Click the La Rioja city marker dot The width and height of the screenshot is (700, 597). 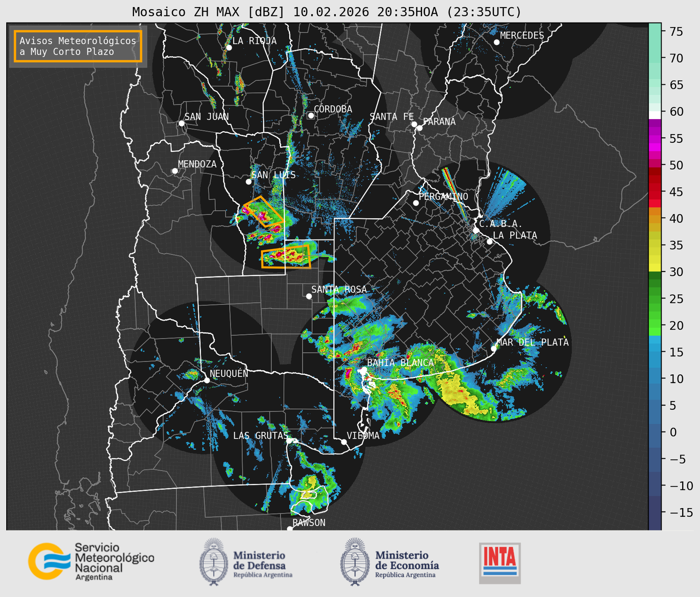(x=229, y=48)
